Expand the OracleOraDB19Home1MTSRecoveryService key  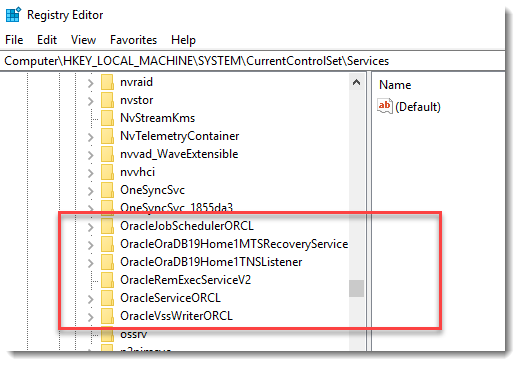pos(91,245)
